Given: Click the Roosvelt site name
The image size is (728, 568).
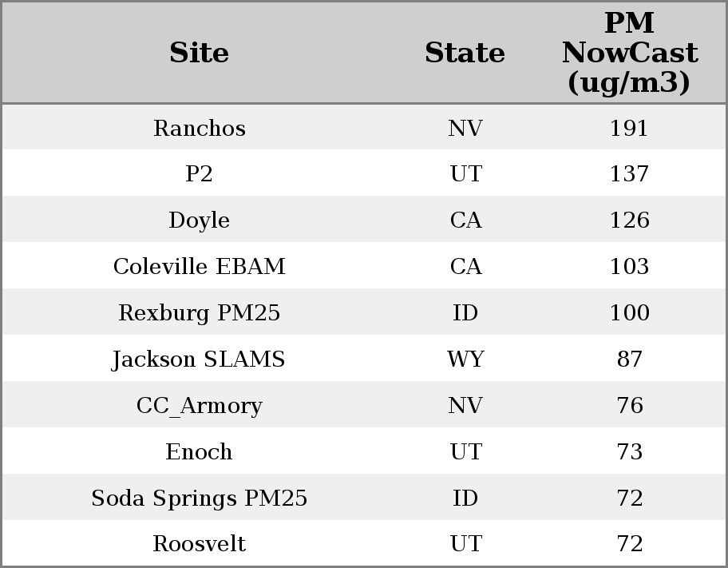Looking at the screenshot, I should click(200, 544).
